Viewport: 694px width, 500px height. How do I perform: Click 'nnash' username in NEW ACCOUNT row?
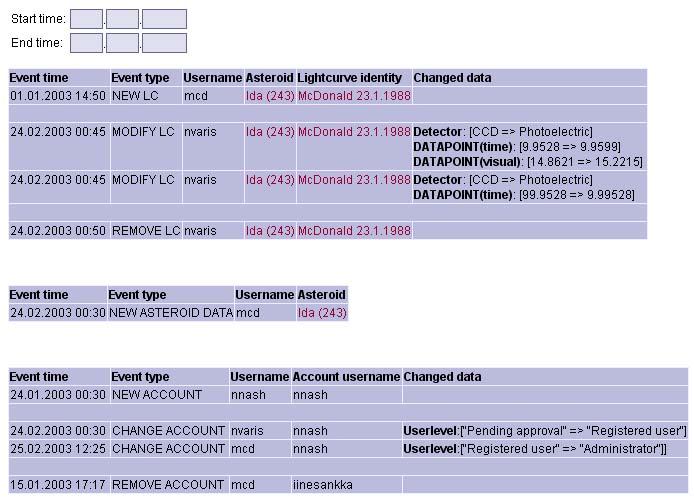248,395
